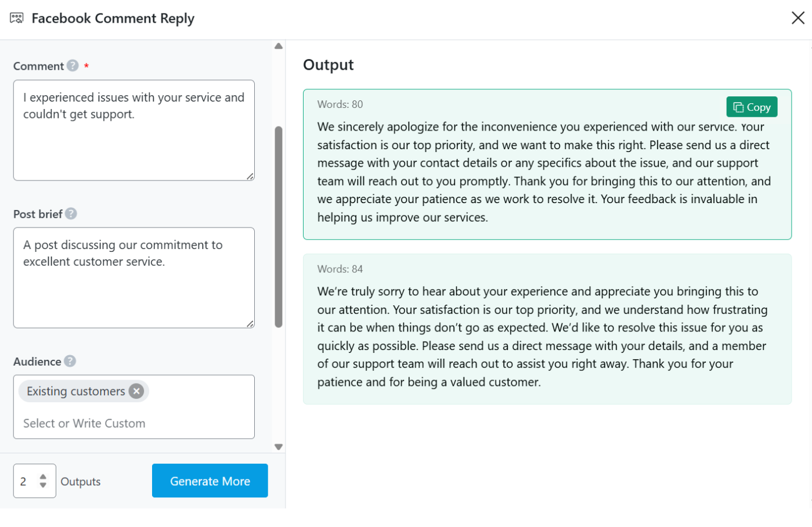Click the help icon beside Audience
The width and height of the screenshot is (812, 527).
[70, 361]
